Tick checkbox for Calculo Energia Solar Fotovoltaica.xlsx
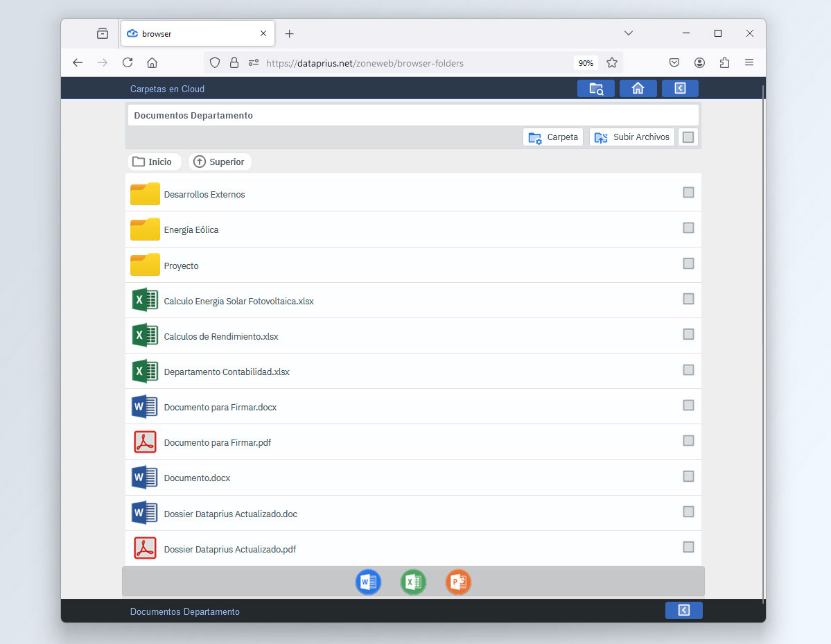Screen dimensions: 831x644 [688, 299]
